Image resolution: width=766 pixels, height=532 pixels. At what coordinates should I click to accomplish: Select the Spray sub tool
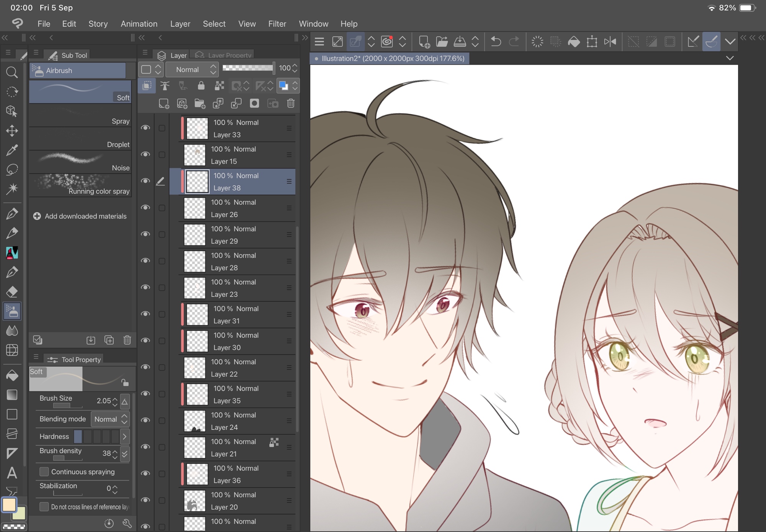tap(80, 116)
